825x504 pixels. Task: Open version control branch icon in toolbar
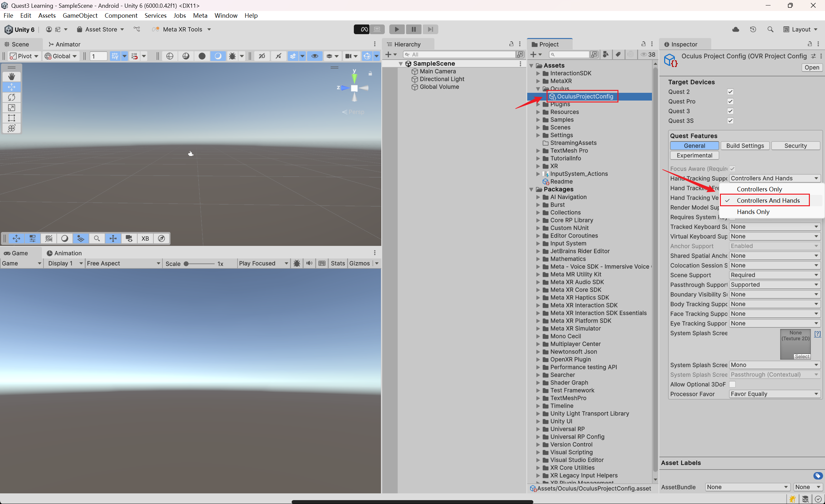[137, 29]
